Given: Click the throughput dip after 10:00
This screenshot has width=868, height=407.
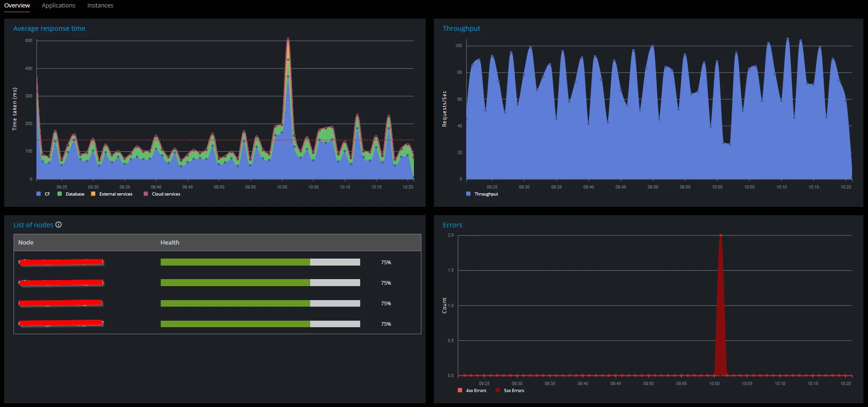Looking at the screenshot, I should point(726,143).
